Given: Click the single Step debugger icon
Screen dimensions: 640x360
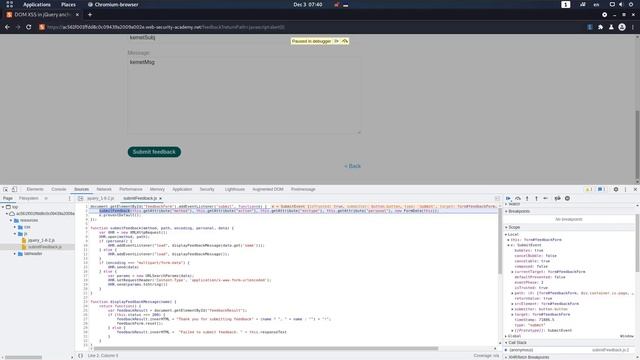Looking at the screenshot, I should (x=546, y=198).
